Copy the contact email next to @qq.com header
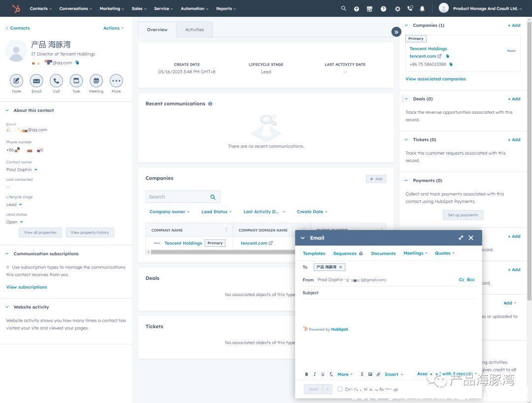 point(77,63)
